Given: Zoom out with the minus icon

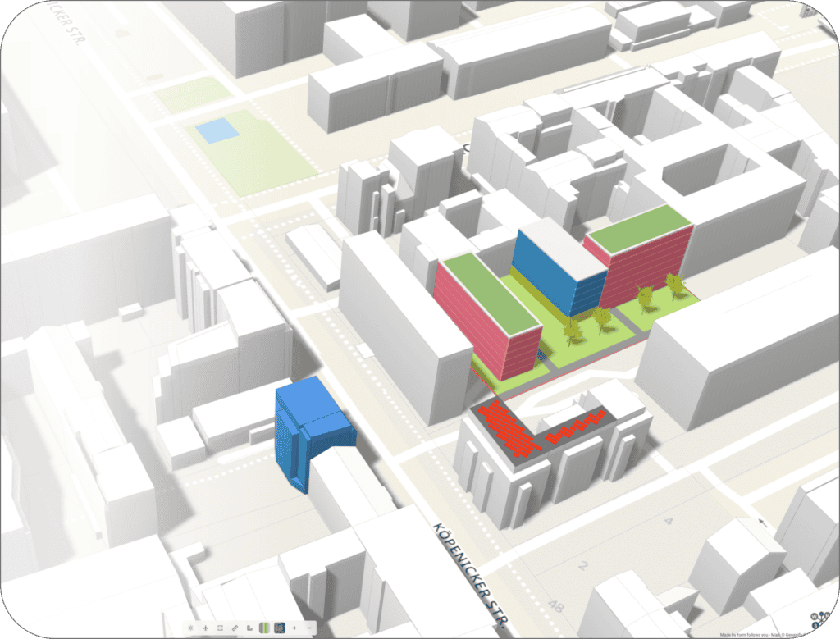Looking at the screenshot, I should pyautogui.click(x=309, y=628).
